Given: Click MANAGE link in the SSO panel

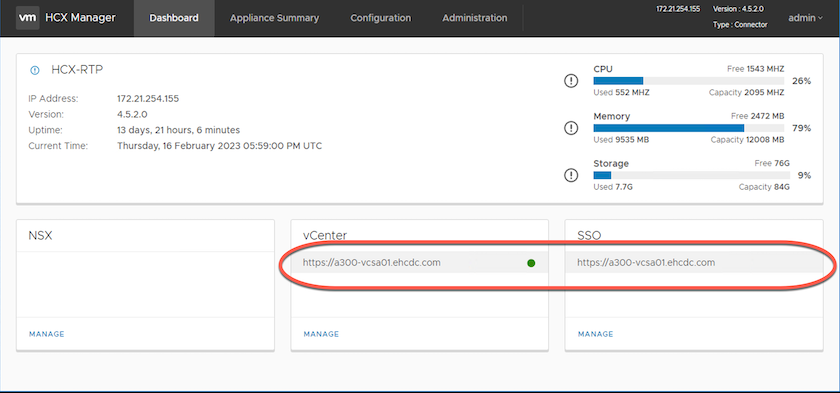Looking at the screenshot, I should (x=596, y=334).
